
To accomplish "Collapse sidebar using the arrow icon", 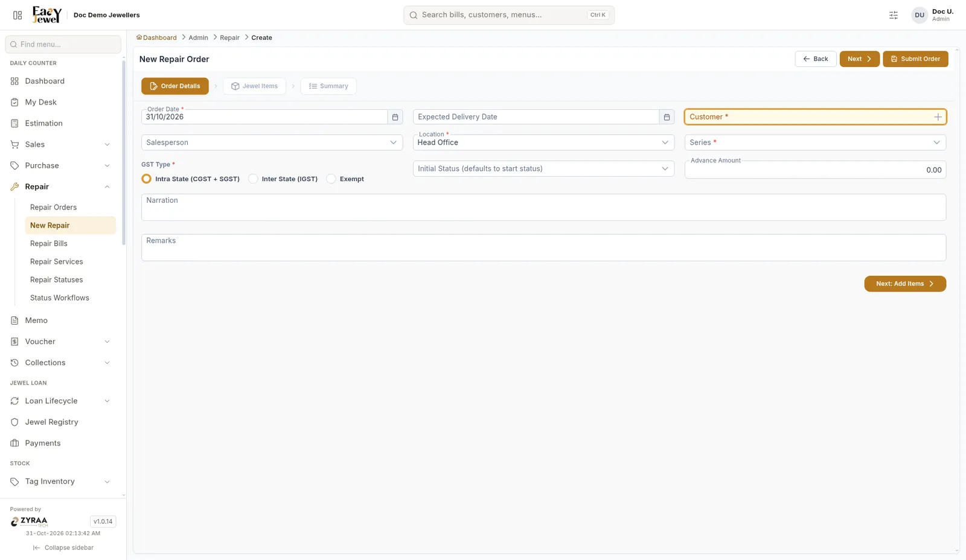I will coord(36,548).
